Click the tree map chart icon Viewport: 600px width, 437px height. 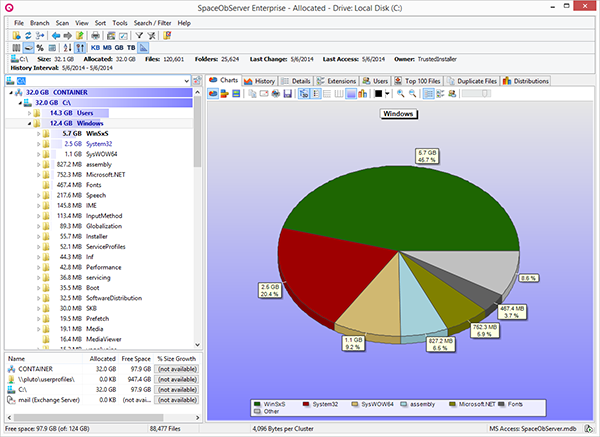point(236,93)
